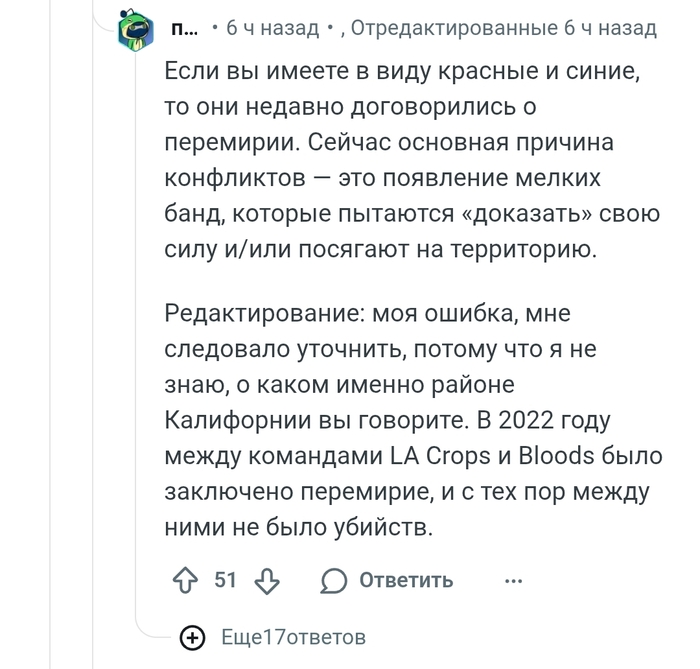Open the commenter's avatar image
700x669 pixels.
click(134, 32)
